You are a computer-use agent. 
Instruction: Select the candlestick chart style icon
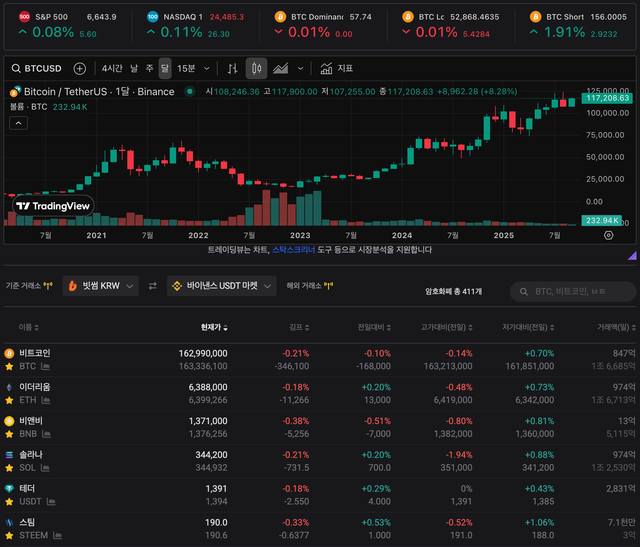pyautogui.click(x=257, y=68)
